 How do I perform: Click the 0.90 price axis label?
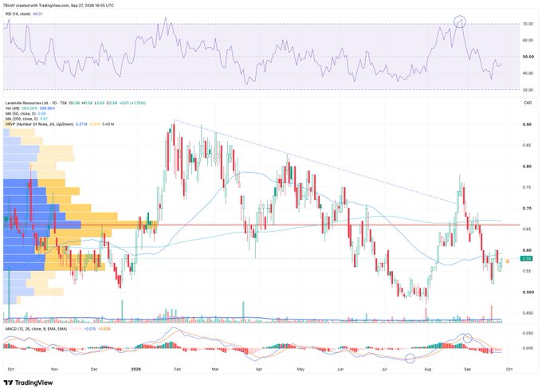pos(527,124)
